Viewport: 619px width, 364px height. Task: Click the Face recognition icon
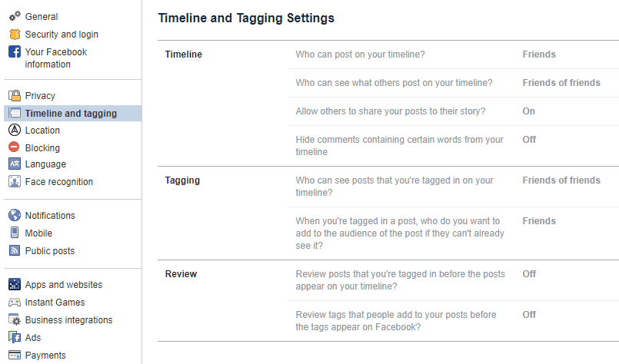point(14,182)
